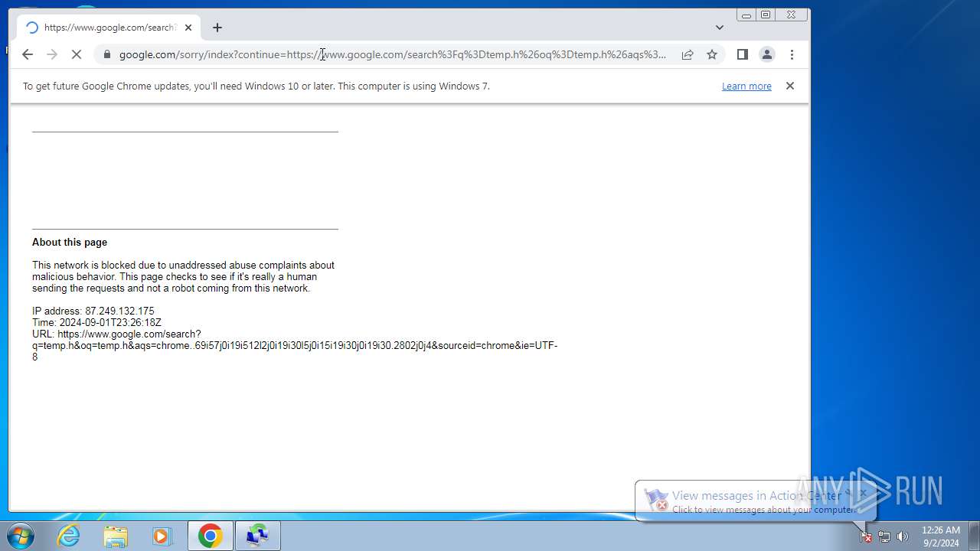
Task: Open the Chrome side panel
Action: [742, 54]
